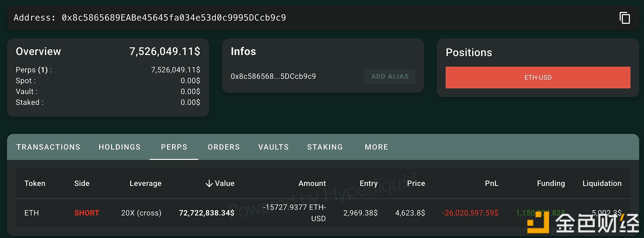Viewport: 644px width, 238px height.
Task: Switch to the HOLDINGS tab
Action: click(x=119, y=147)
